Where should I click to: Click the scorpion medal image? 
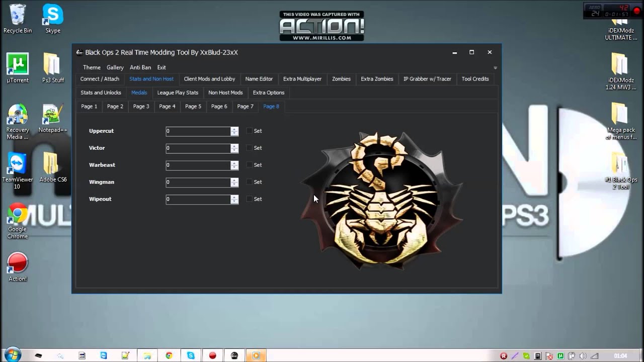click(x=381, y=201)
